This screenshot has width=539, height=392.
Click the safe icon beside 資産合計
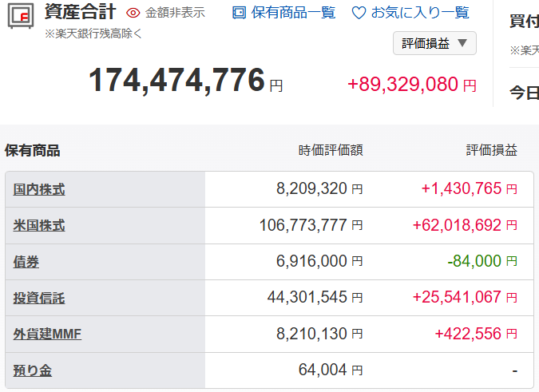tap(21, 16)
